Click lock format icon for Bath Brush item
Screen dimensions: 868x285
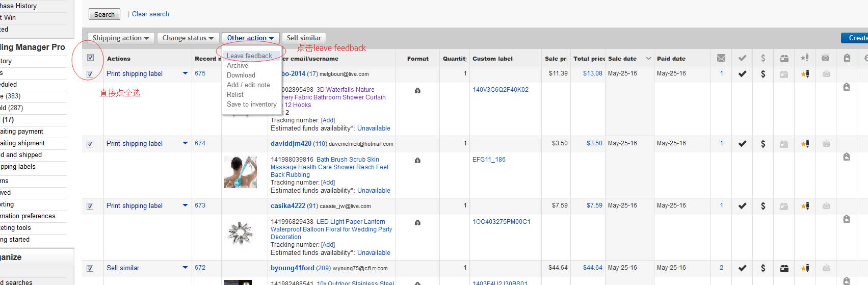[417, 160]
